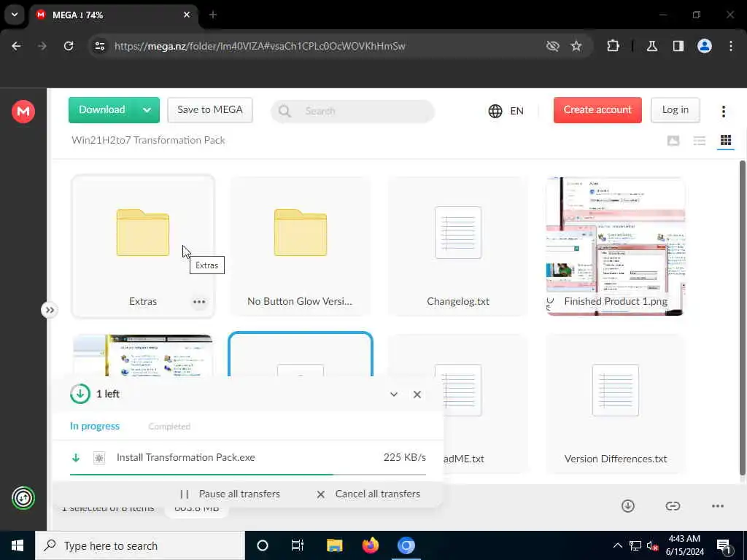Toggle the browser side panel
The width and height of the screenshot is (747, 560).
coord(678,46)
